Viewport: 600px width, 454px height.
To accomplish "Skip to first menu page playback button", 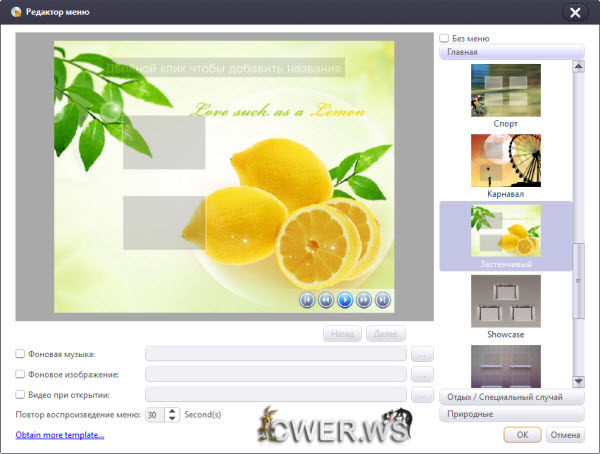I will 307,300.
